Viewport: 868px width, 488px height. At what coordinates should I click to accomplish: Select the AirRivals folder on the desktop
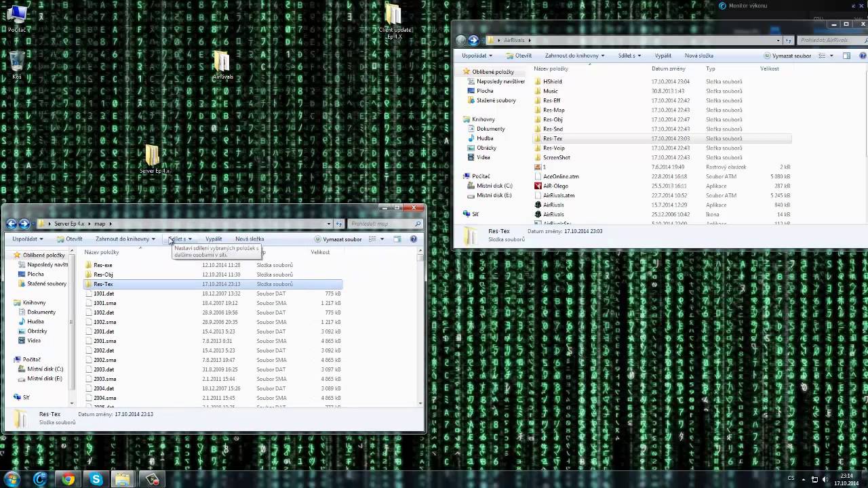click(222, 66)
